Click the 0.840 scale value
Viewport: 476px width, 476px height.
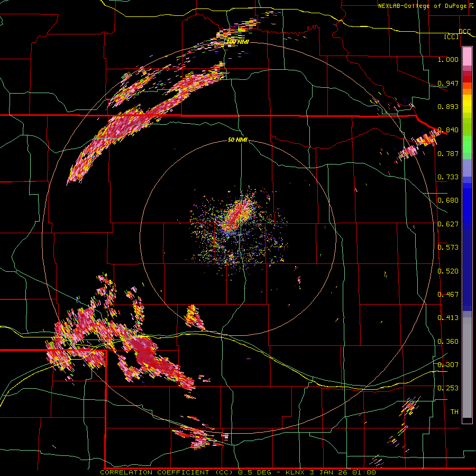coord(448,130)
